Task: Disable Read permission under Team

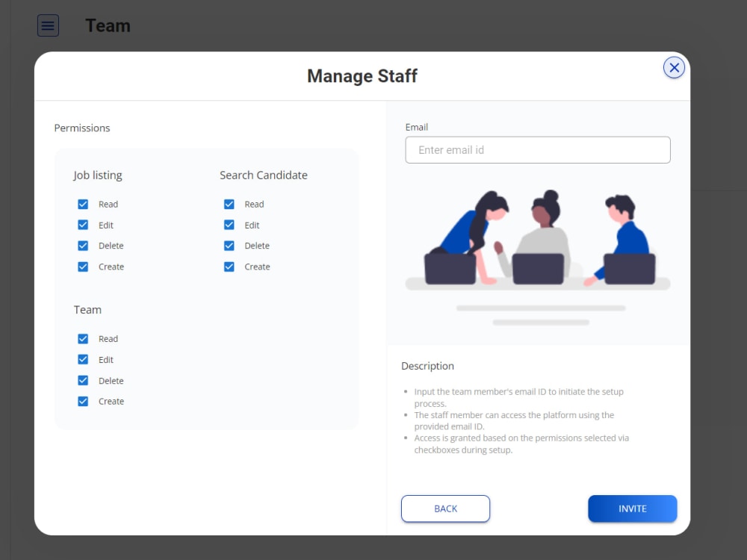Action: (x=83, y=338)
